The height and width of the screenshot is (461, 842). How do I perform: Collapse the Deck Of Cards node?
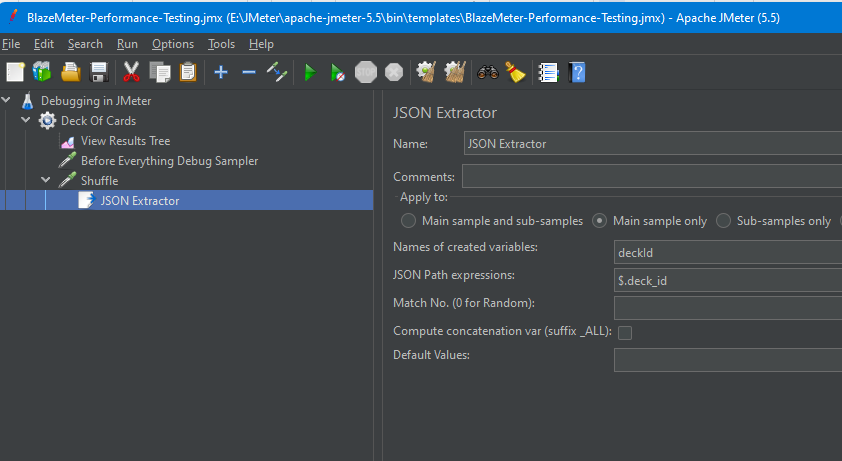[26, 120]
